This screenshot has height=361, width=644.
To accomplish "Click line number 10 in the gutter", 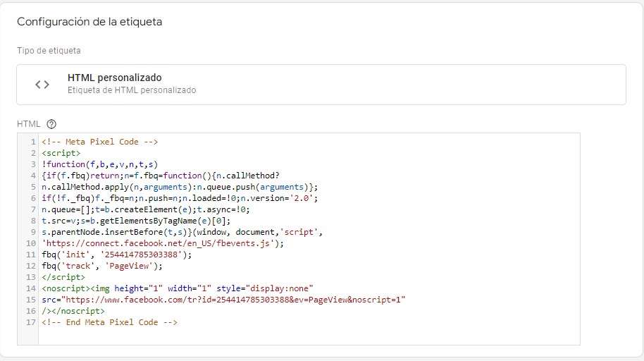I will [x=31, y=243].
